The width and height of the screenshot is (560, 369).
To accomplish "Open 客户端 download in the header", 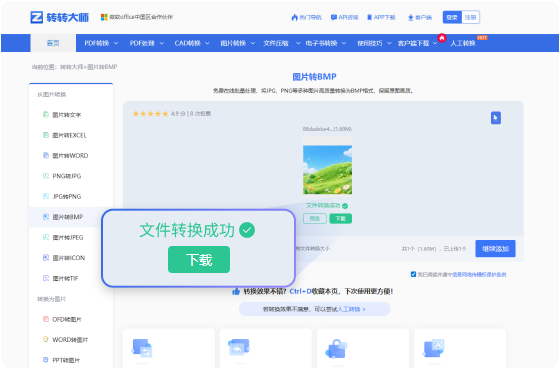I will tap(420, 17).
